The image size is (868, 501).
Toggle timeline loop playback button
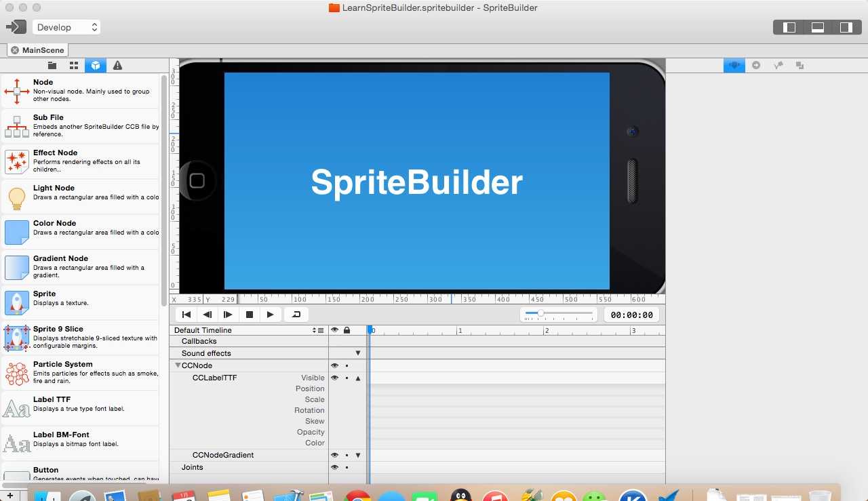click(x=296, y=315)
